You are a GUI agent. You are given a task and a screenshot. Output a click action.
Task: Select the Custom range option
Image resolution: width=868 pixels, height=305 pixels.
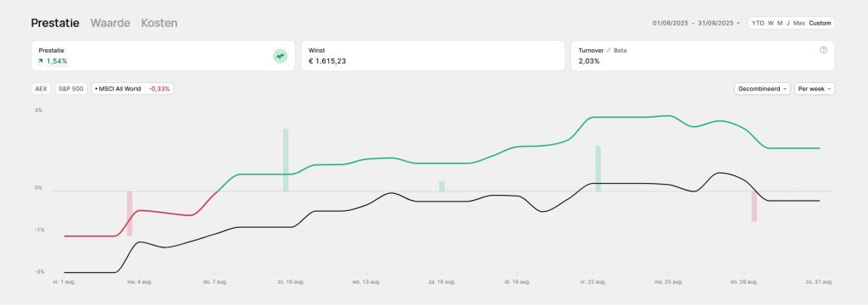coord(820,23)
